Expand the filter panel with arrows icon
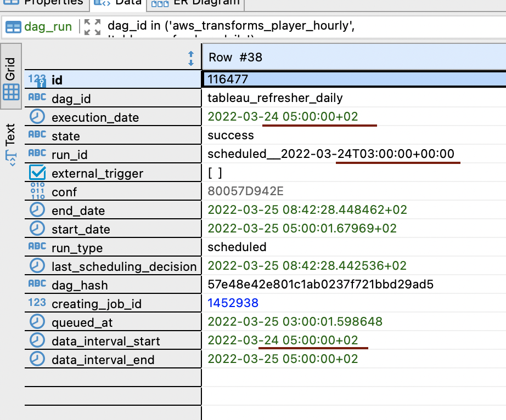Image resolution: width=506 pixels, height=420 pixels. tap(92, 27)
